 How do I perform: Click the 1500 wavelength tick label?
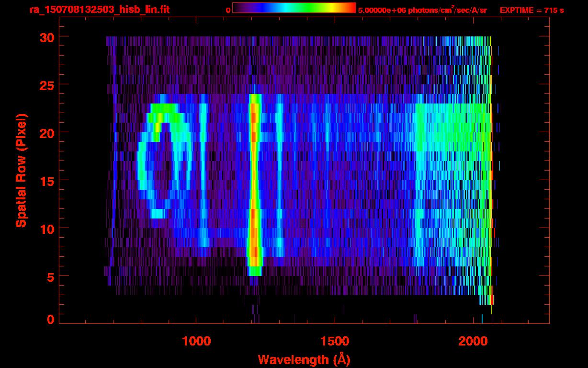(335, 341)
